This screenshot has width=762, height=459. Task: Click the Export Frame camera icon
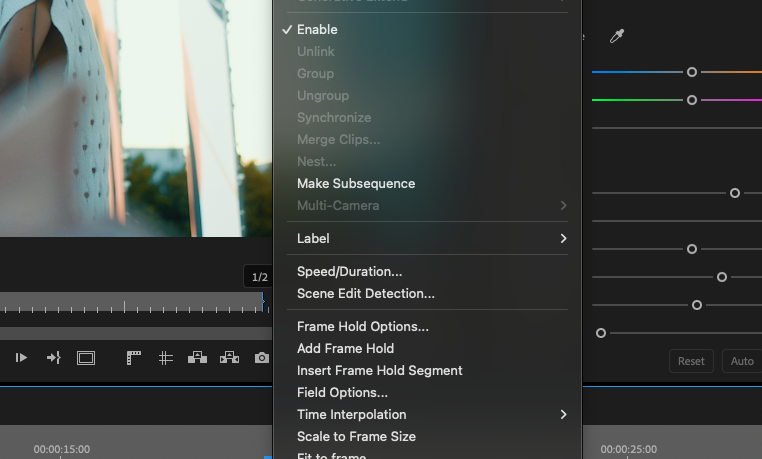261,358
